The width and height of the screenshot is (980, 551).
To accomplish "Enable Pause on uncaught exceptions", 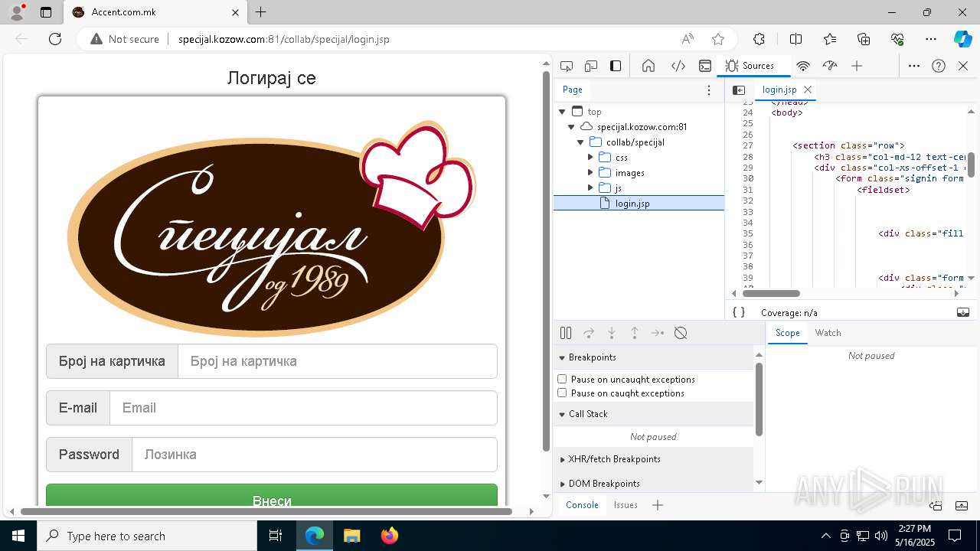I will coord(562,379).
